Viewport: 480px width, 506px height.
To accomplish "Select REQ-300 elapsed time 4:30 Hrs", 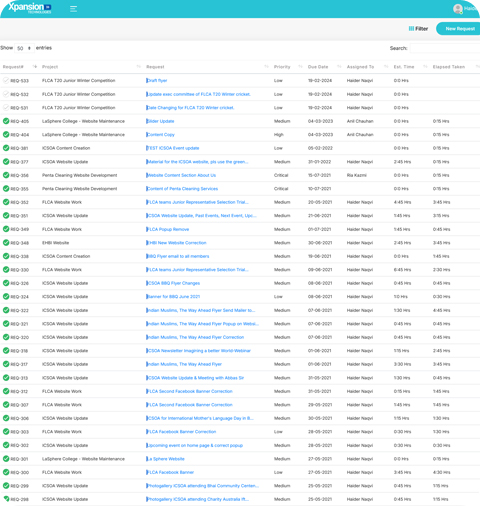I will [x=441, y=472].
